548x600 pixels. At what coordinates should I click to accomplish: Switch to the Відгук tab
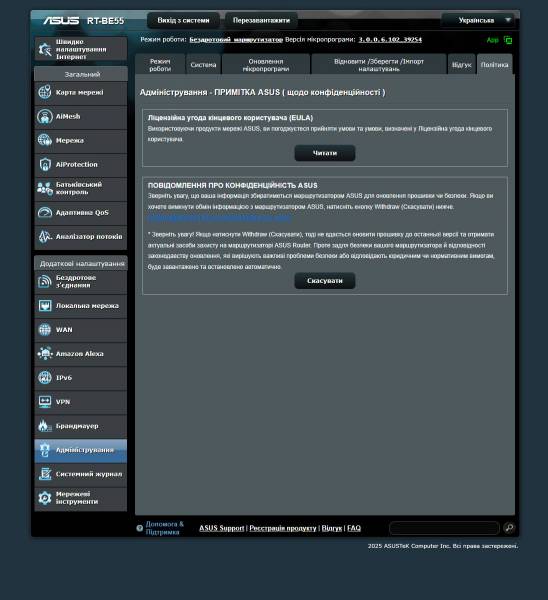point(462,65)
